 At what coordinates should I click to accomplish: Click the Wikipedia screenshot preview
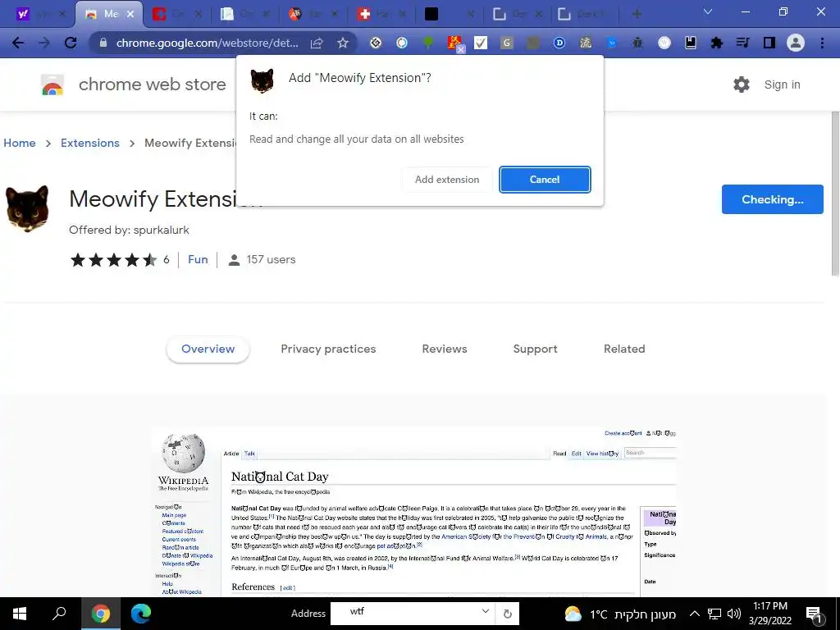pyautogui.click(x=414, y=512)
